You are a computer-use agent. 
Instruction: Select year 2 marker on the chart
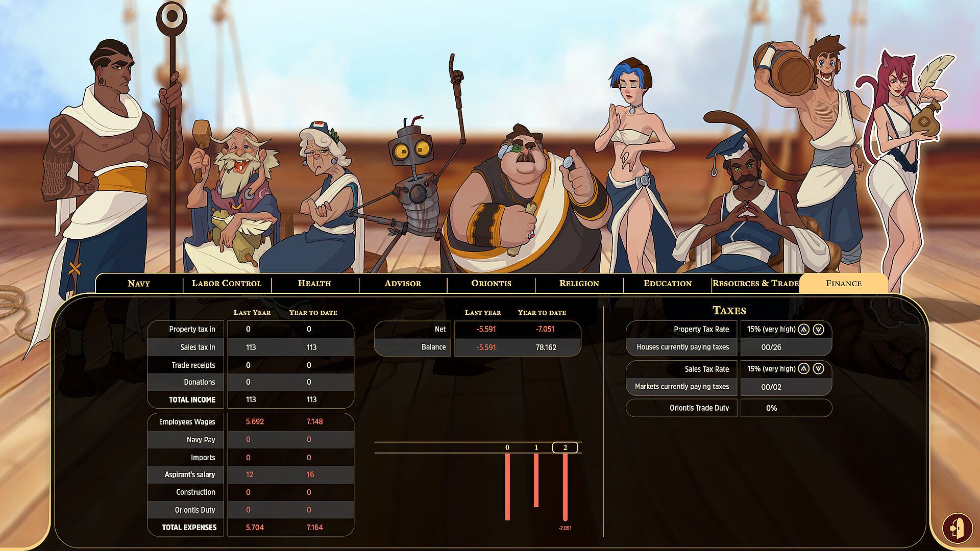pyautogui.click(x=565, y=448)
